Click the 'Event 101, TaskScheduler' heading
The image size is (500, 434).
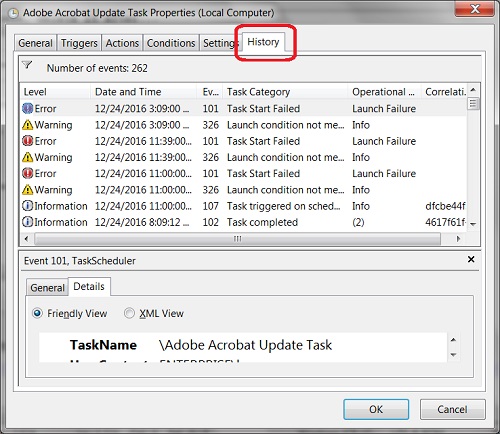[x=80, y=261]
